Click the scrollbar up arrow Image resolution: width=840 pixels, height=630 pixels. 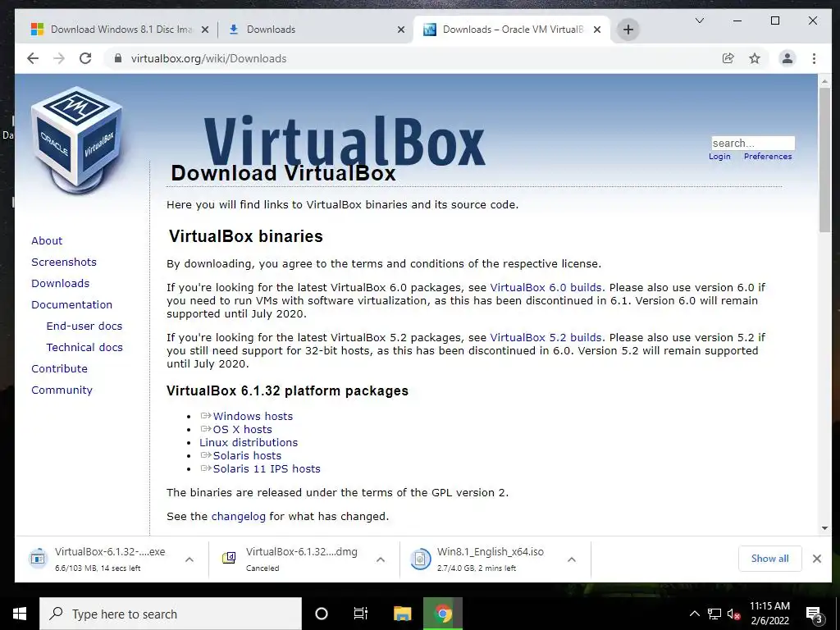[x=824, y=81]
